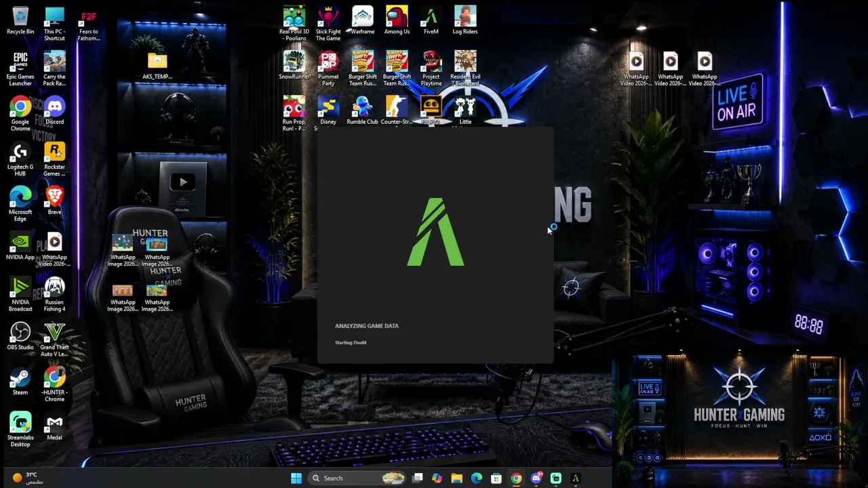Launch Counter-Strike desktop shortcut
Screen dimensions: 868x488
(397, 110)
